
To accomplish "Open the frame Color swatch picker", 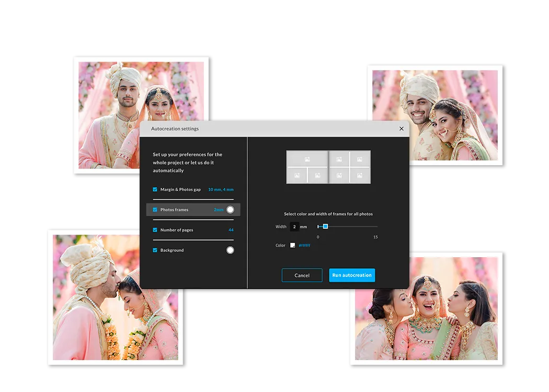I will (x=293, y=245).
